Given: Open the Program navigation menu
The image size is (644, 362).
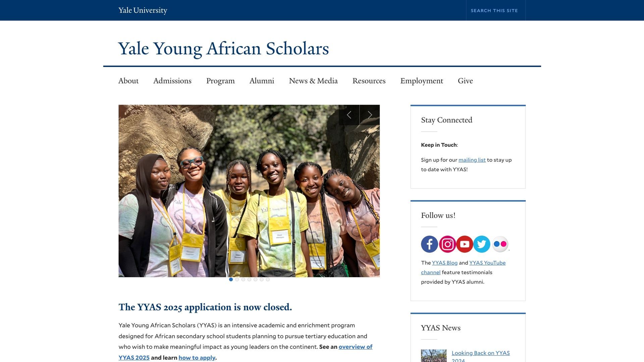Looking at the screenshot, I should 220,81.
